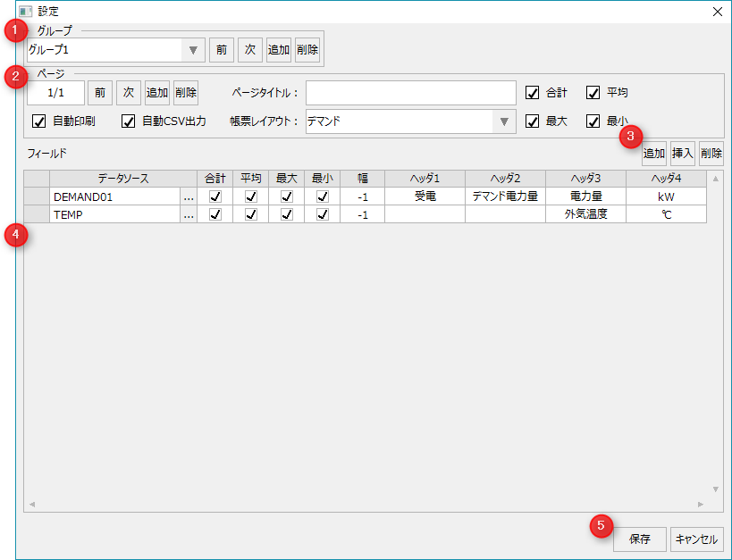The height and width of the screenshot is (560, 732).
Task: Go to next group with 次 button
Action: (250, 50)
